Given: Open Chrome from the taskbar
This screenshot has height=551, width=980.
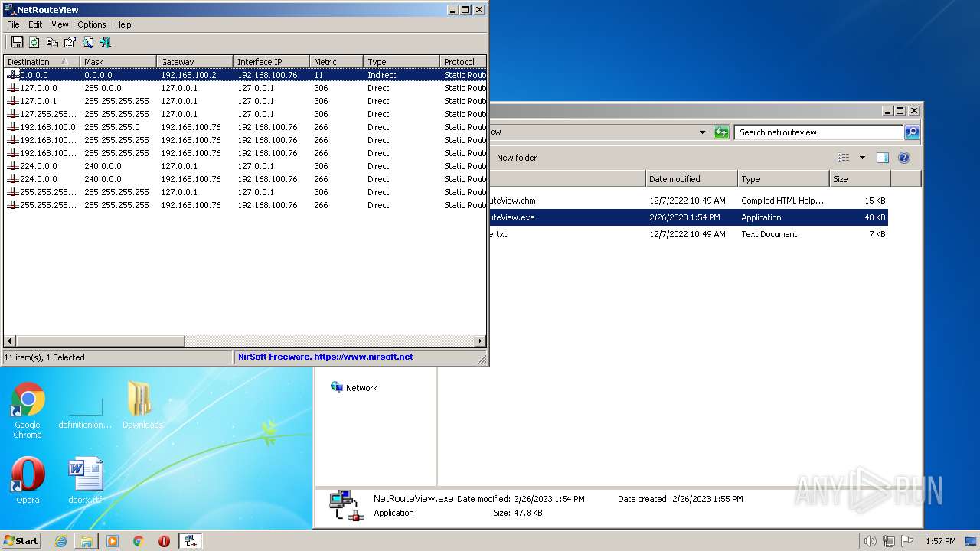Looking at the screenshot, I should (139, 541).
